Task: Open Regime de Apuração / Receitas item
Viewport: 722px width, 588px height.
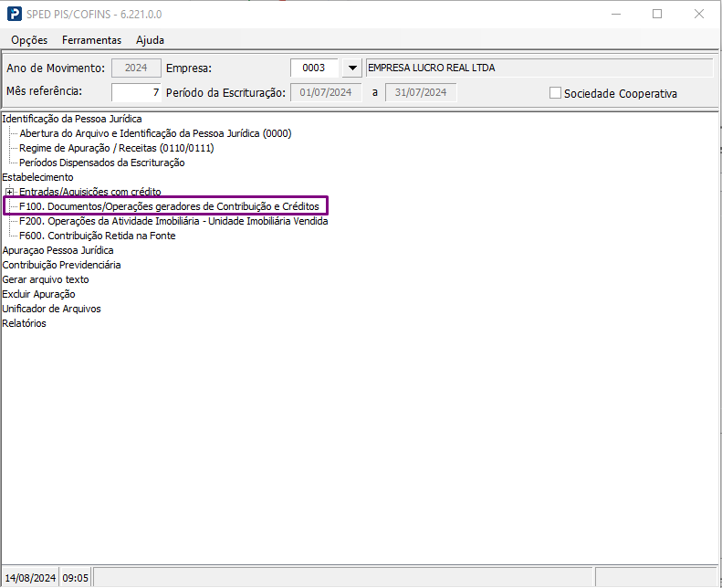Action: [x=117, y=148]
